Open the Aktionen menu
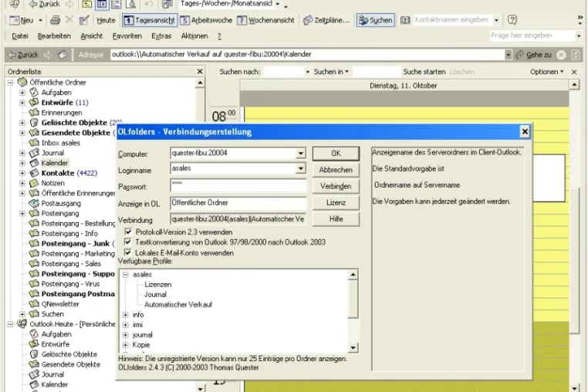Image resolution: width=588 pixels, height=392 pixels. pyautogui.click(x=194, y=36)
